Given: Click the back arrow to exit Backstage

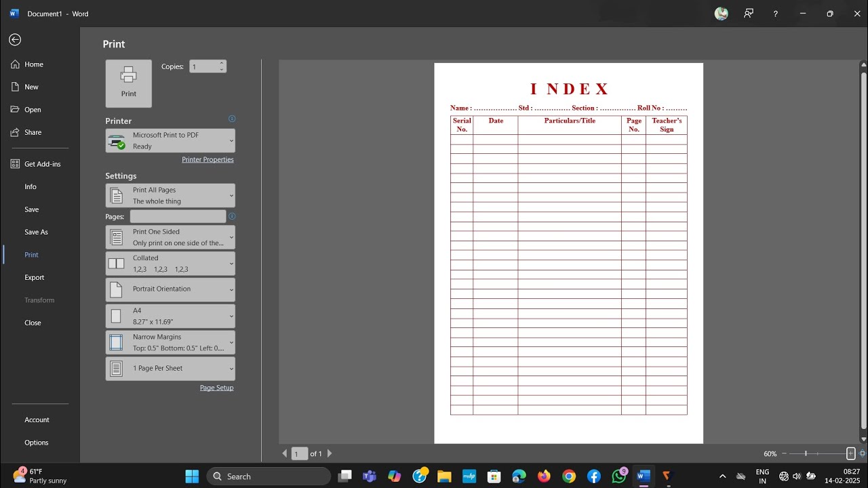Looking at the screenshot, I should (15, 40).
